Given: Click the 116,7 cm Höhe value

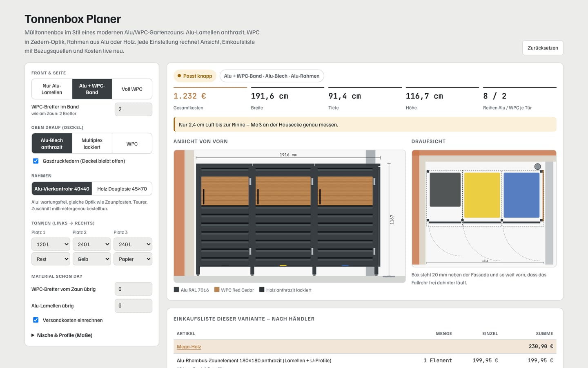Looking at the screenshot, I should [424, 96].
